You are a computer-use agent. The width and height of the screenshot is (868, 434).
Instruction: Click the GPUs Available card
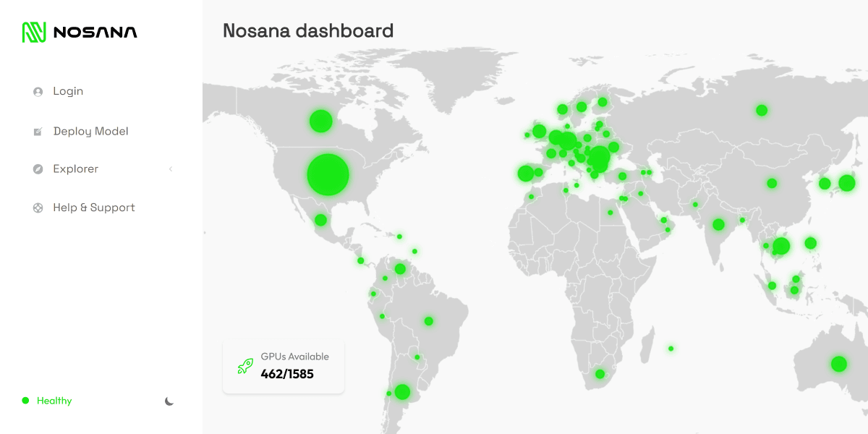(284, 367)
